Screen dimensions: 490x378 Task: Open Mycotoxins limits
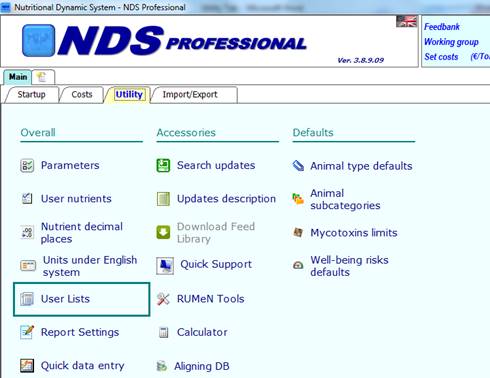point(354,233)
